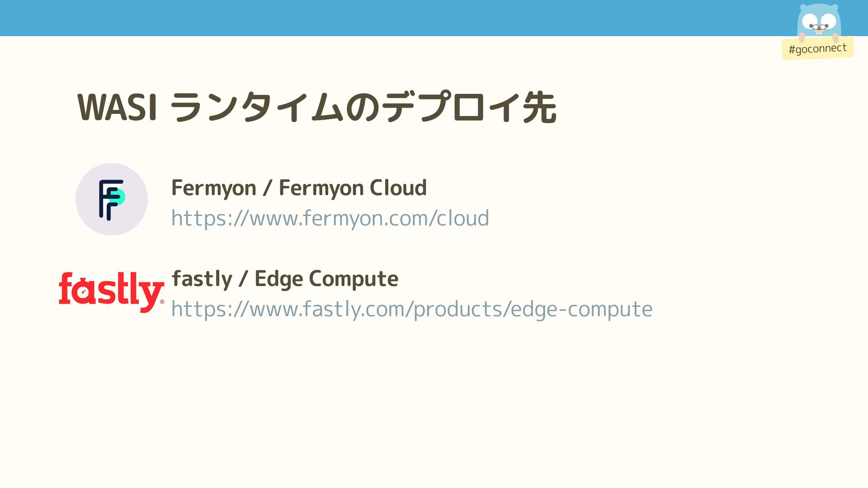This screenshot has height=488, width=868.
Task: Open the fastly edge-compute products link
Action: tap(411, 310)
